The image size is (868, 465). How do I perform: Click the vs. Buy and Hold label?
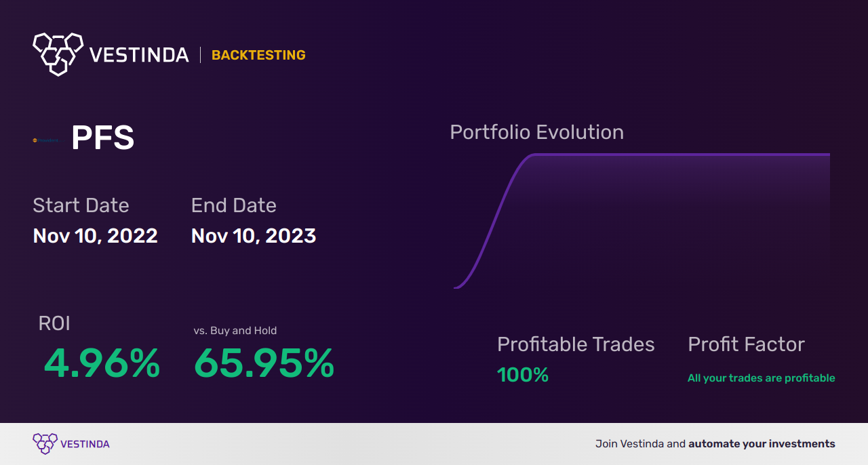(x=235, y=331)
